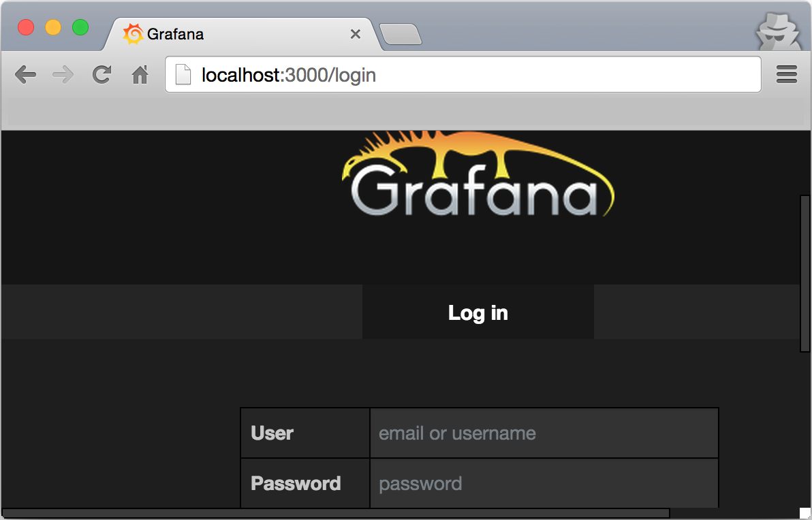Close the window with the red button

coord(26,27)
